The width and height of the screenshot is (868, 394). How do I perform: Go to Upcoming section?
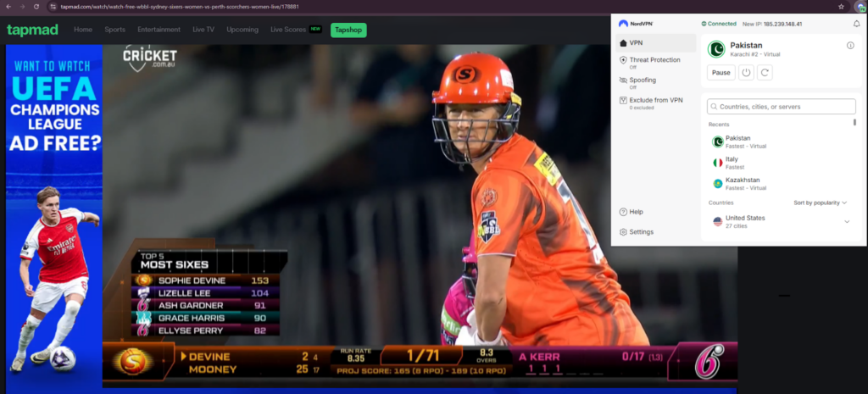pyautogui.click(x=242, y=30)
